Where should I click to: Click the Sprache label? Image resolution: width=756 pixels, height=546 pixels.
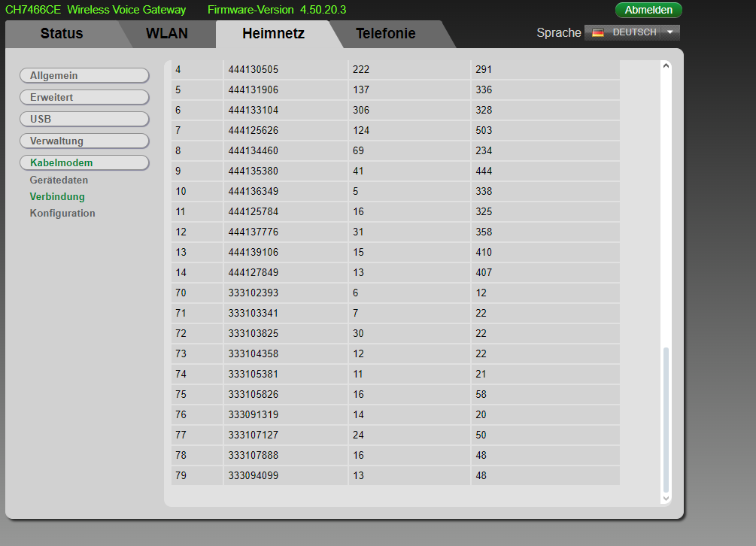(559, 33)
